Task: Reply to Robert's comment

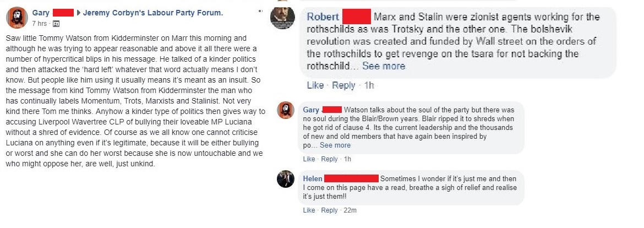Action: point(344,85)
